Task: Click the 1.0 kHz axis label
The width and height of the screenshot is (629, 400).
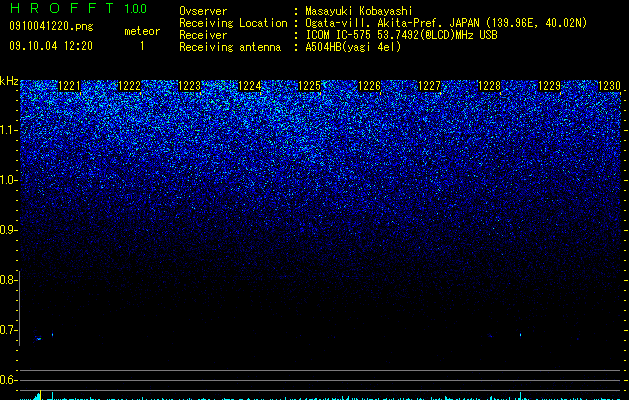Action: [x=8, y=180]
